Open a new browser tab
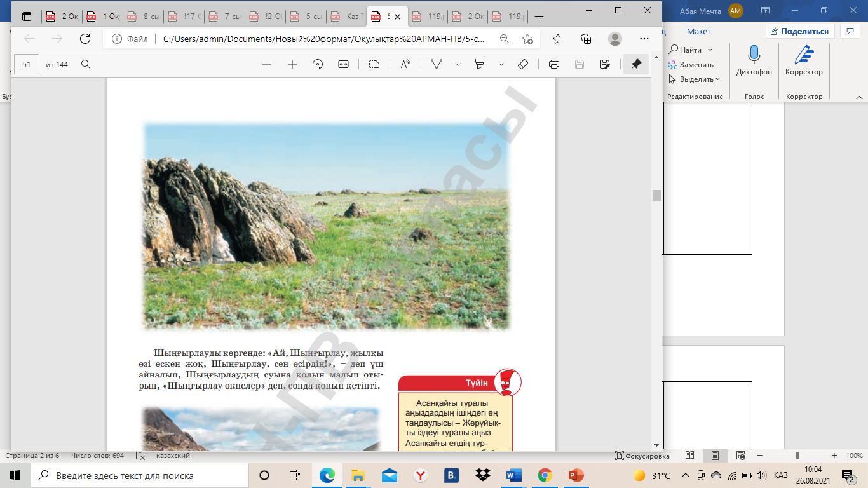 [539, 16]
